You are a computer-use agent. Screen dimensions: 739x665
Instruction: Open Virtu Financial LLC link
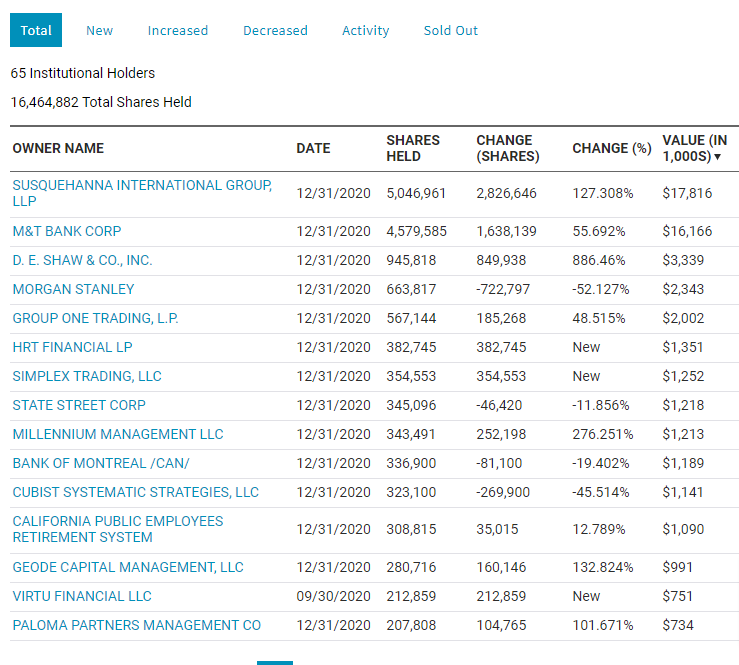click(x=82, y=596)
